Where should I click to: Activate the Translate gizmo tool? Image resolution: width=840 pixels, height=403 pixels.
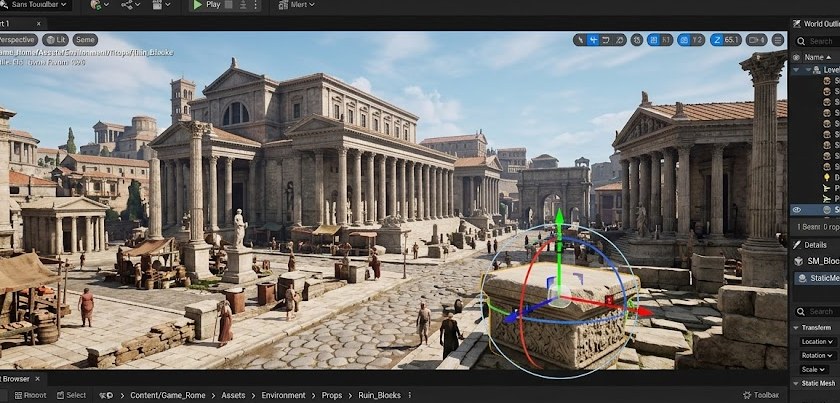coord(593,40)
